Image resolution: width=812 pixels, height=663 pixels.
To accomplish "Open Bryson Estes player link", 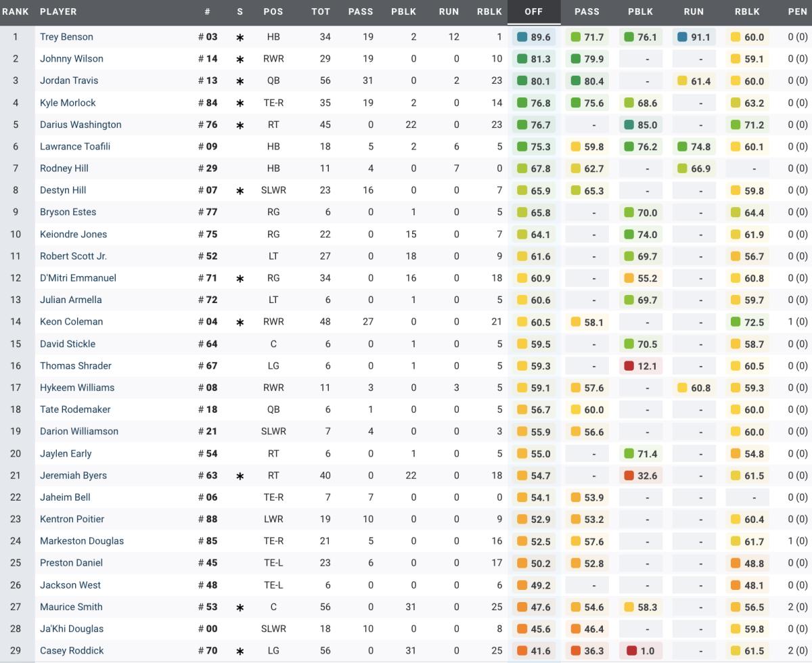I will pyautogui.click(x=68, y=212).
